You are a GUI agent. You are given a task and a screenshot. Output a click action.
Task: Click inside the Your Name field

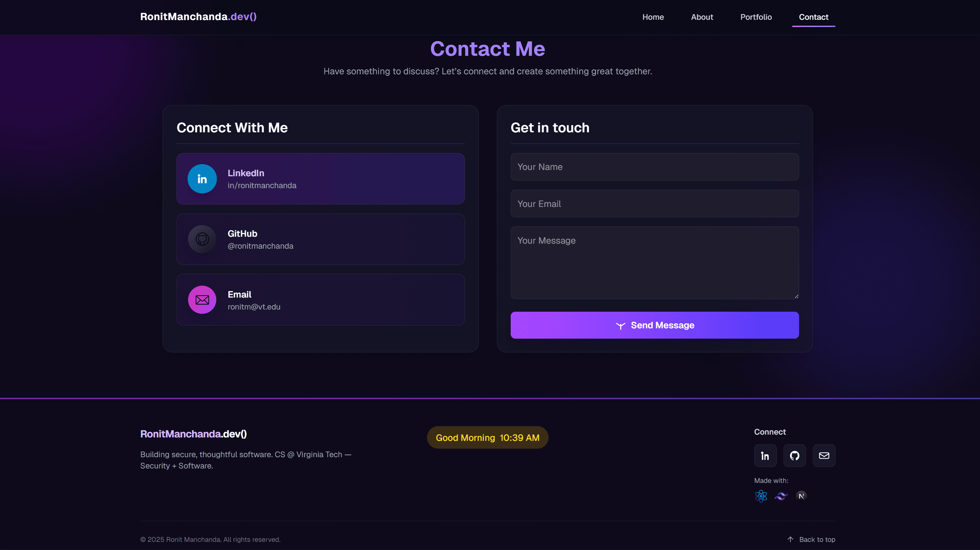click(x=654, y=167)
